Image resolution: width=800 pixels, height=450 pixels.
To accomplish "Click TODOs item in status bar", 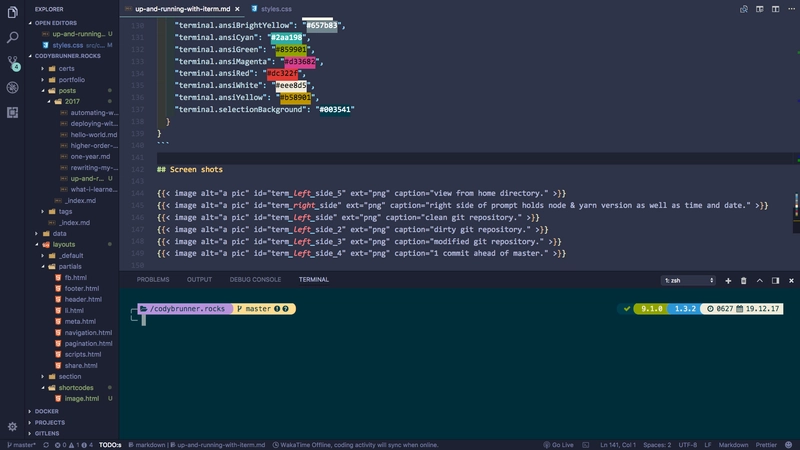I will (110, 445).
